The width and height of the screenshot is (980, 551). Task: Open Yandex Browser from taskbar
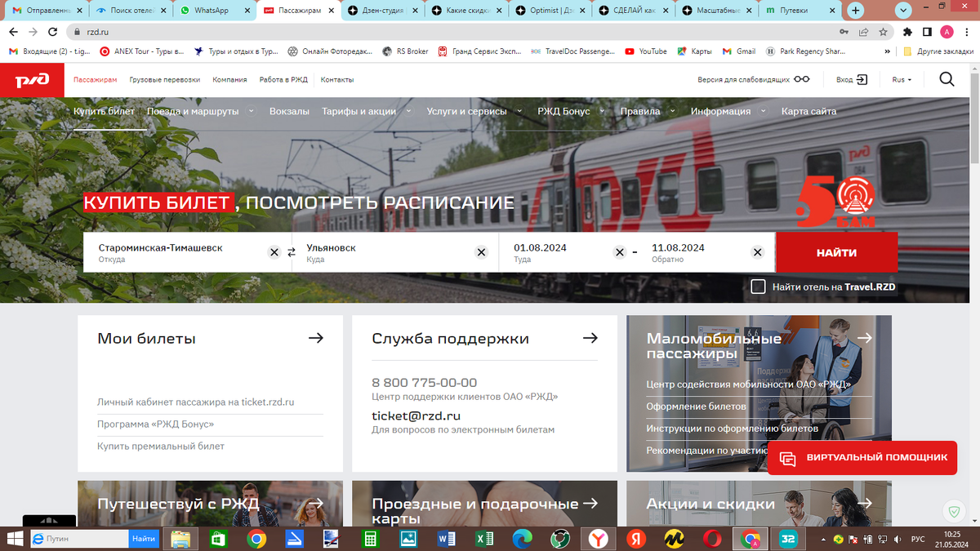[x=599, y=539]
